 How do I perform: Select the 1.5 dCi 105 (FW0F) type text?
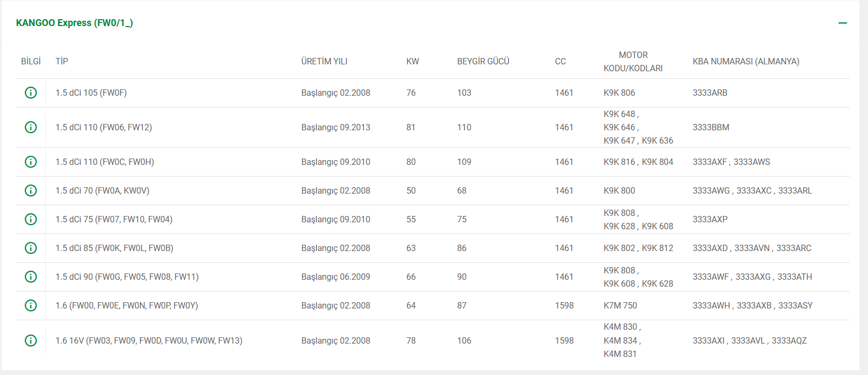[x=91, y=93]
